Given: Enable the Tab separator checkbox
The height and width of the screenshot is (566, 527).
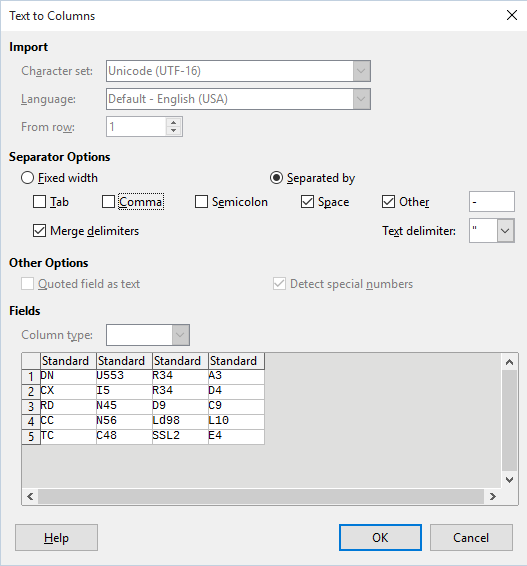Looking at the screenshot, I should (39, 201).
